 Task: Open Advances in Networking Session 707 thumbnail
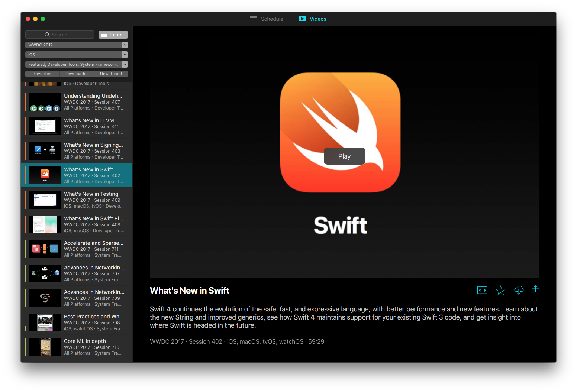(x=45, y=273)
